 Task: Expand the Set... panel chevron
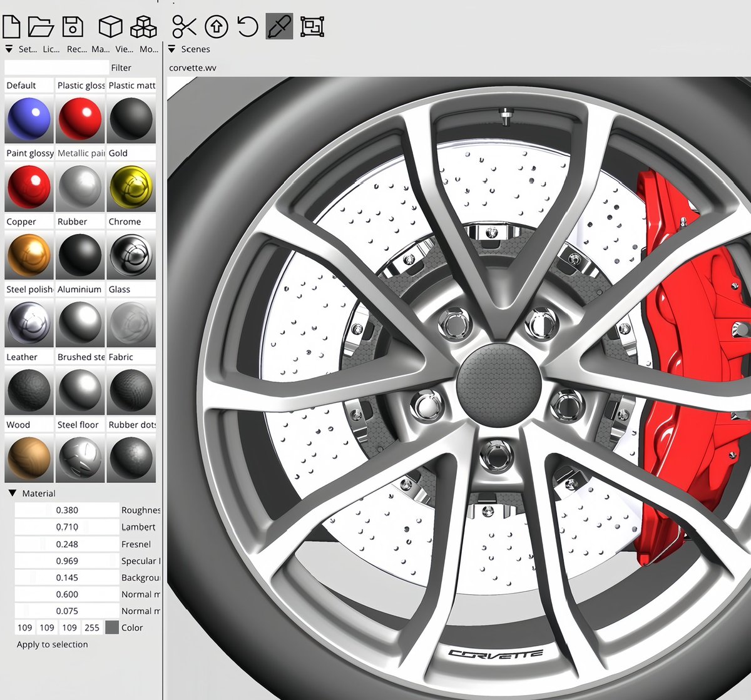9,49
